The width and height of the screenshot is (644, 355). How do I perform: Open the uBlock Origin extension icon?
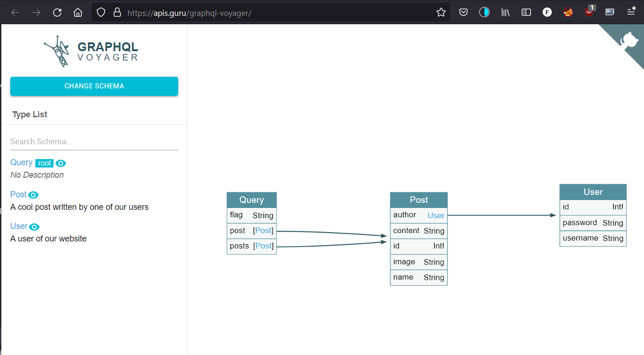(x=589, y=12)
